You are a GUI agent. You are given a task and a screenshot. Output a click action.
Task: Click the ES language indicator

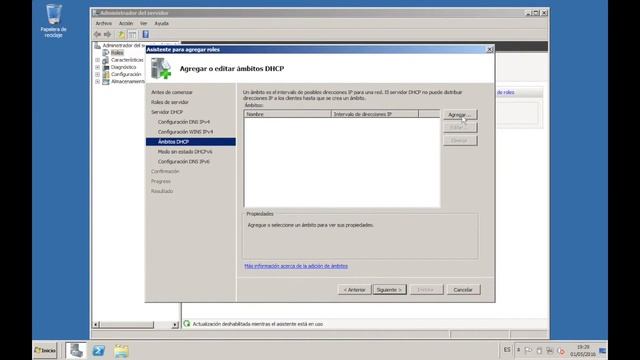507,350
